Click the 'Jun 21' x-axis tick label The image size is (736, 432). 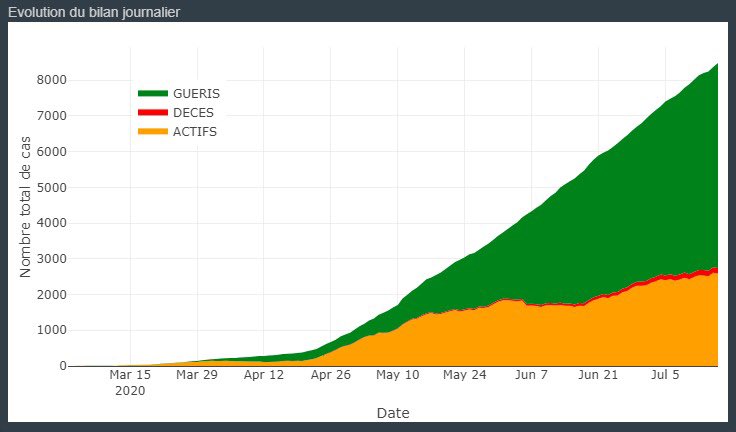tap(598, 375)
